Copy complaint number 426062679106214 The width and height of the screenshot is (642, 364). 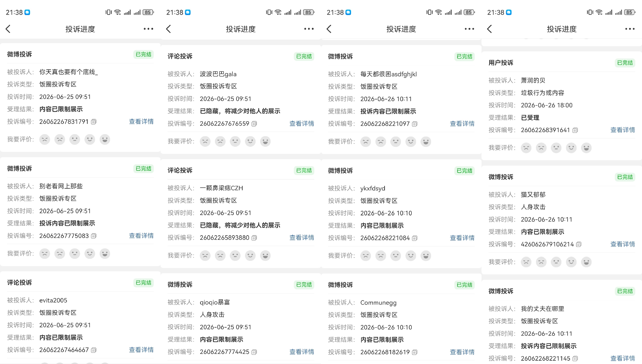tap(579, 244)
